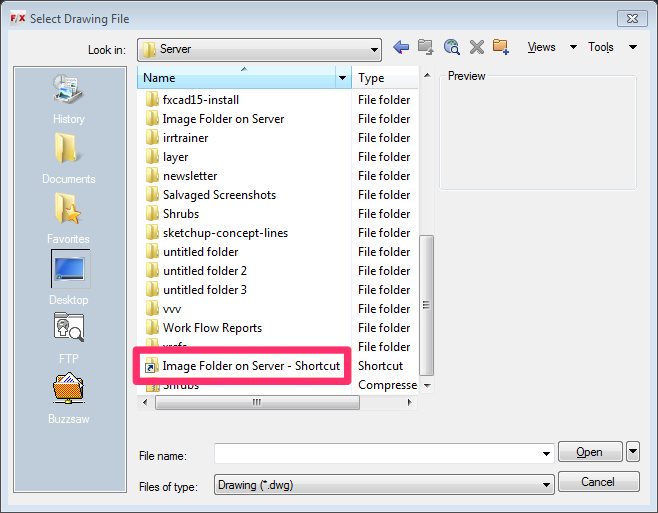Click the Delete X icon in toolbar
The image size is (658, 513).
tap(477, 47)
